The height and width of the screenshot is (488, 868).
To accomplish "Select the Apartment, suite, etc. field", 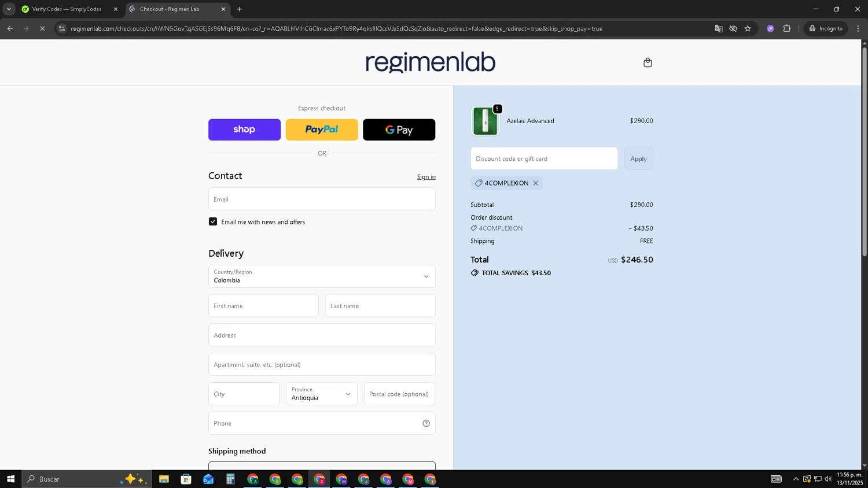I will [x=322, y=365].
